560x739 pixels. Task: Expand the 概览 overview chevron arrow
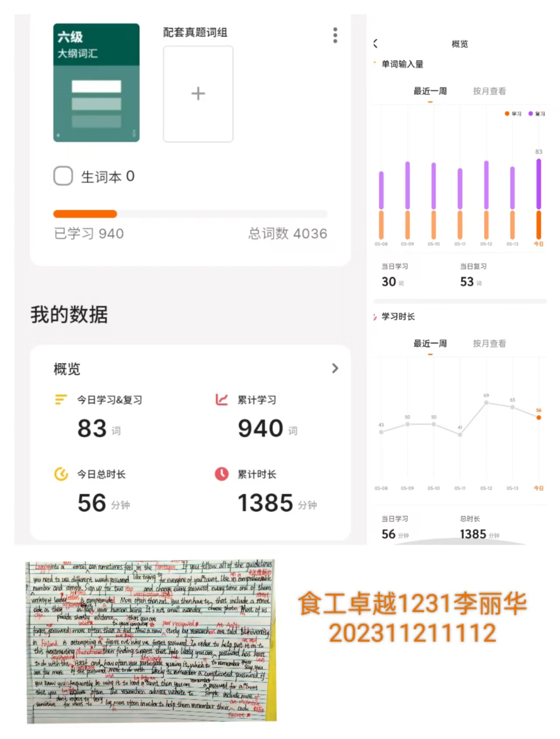[335, 368]
